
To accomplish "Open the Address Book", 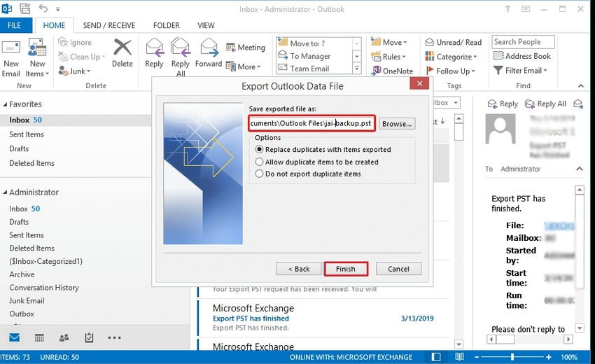I will pyautogui.click(x=522, y=56).
